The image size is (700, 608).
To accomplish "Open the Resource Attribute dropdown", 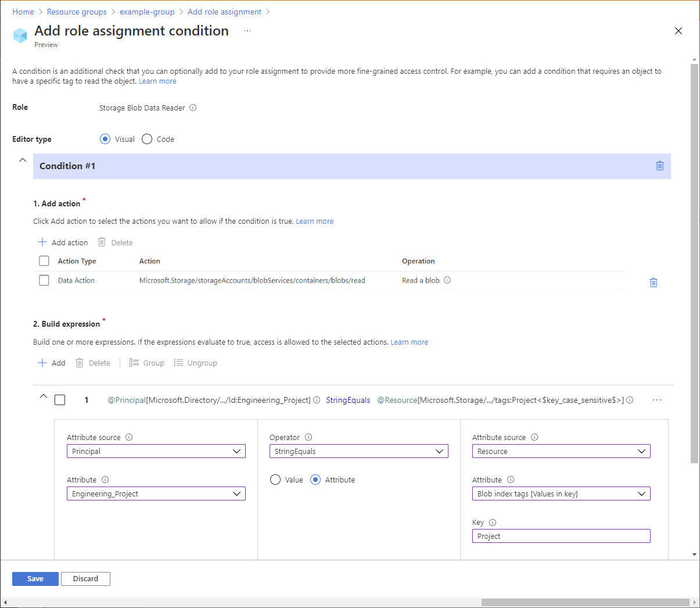I will [x=561, y=493].
